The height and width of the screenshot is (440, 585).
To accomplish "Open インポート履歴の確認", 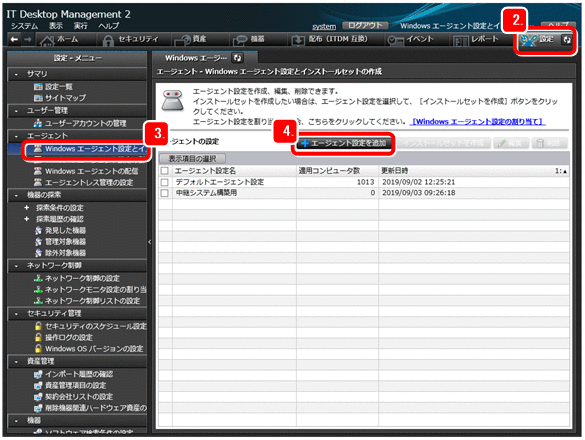I will coord(79,374).
